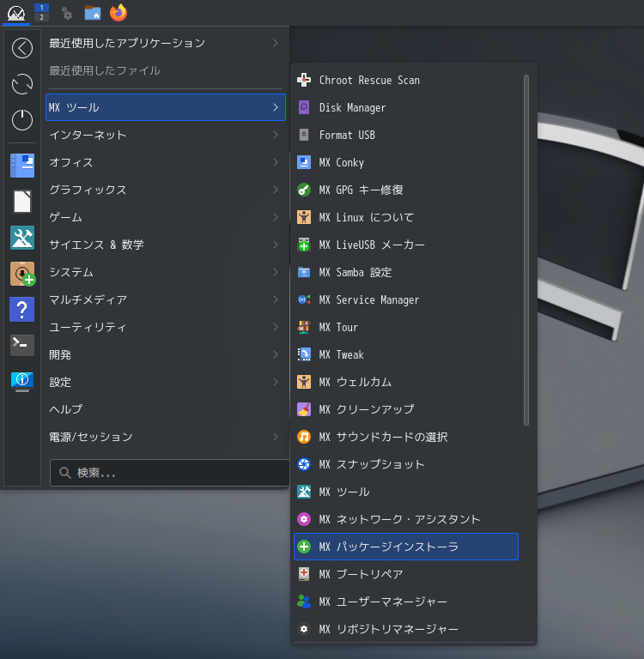644x659 pixels.
Task: Expand the ゲーム category arrow
Action: (276, 217)
